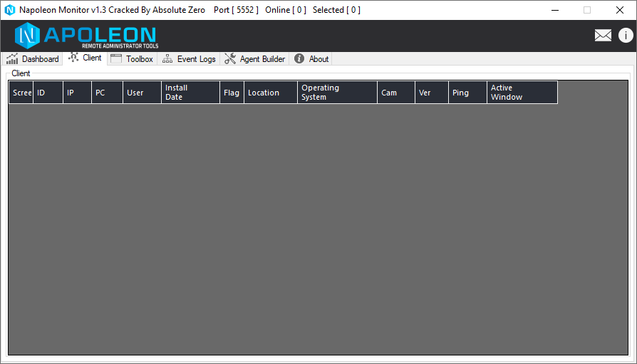Switch to the Client tab

tap(86, 58)
